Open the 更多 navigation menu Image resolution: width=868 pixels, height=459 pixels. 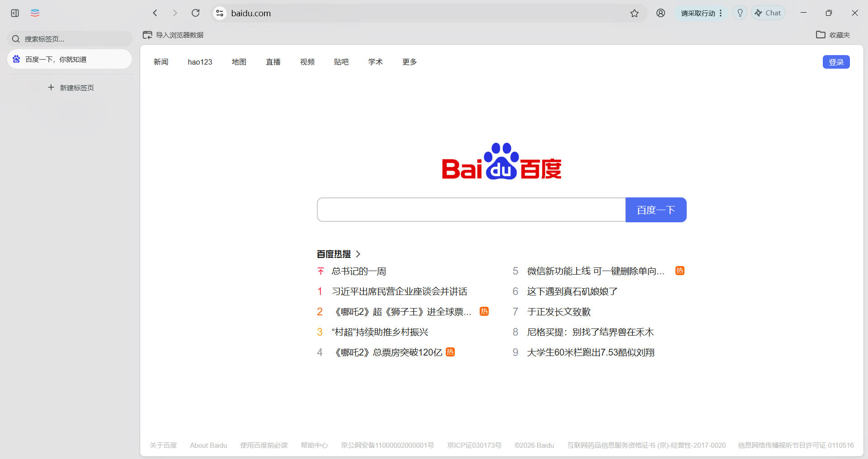[409, 62]
